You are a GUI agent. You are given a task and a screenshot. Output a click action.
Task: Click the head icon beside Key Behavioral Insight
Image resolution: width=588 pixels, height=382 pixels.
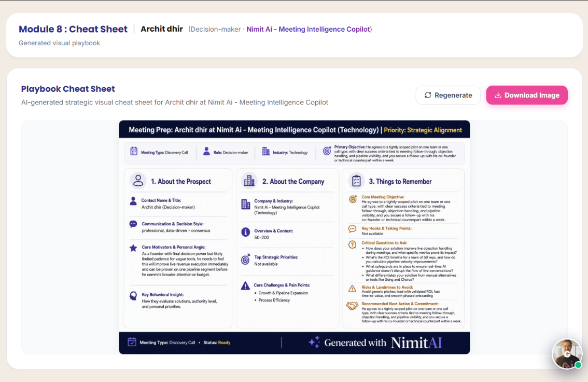tap(133, 296)
